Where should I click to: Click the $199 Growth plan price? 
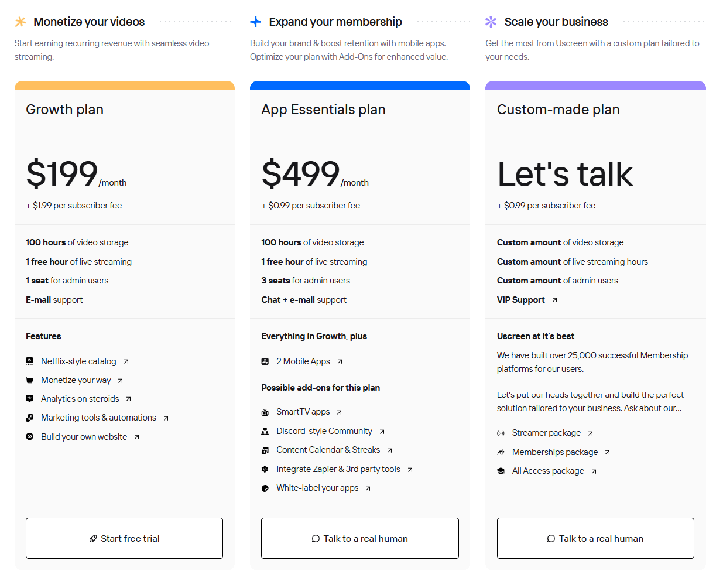[x=62, y=174]
